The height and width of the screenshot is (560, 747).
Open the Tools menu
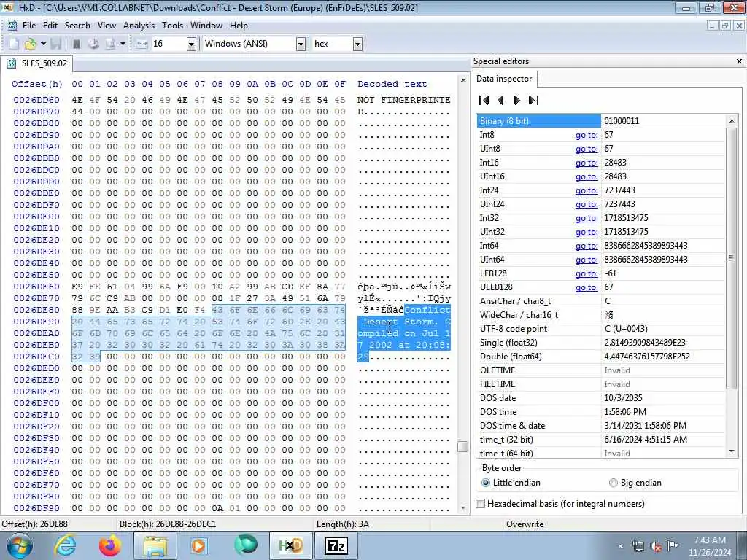click(x=172, y=26)
